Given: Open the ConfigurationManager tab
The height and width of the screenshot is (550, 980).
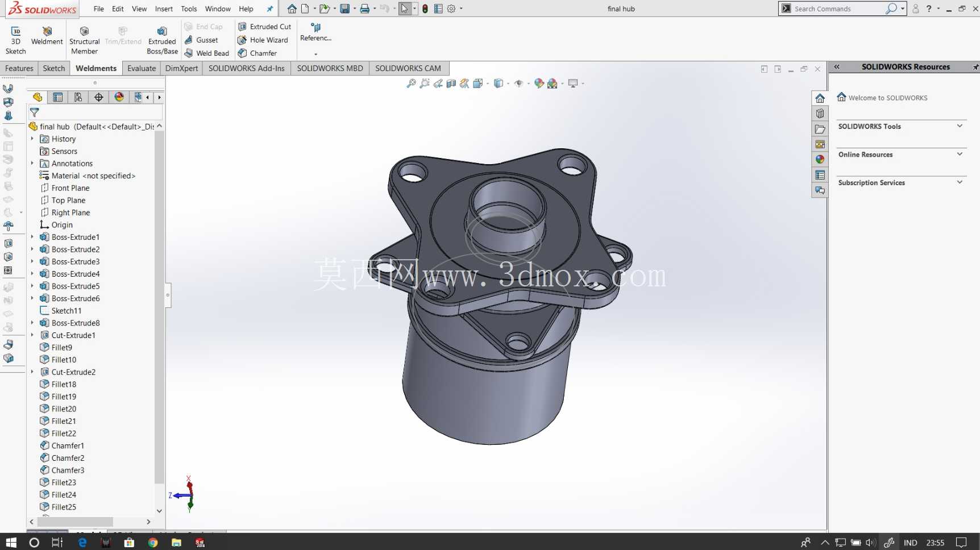Looking at the screenshot, I should 78,97.
